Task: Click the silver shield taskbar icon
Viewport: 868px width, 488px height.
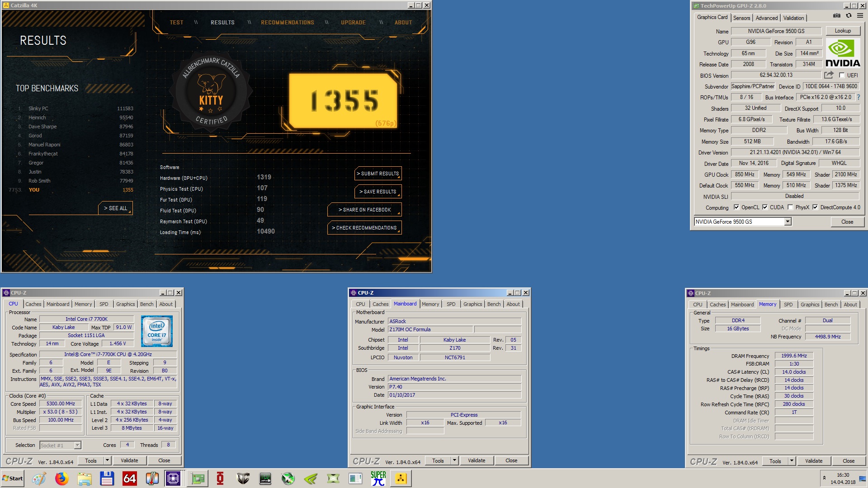Action: 243,479
